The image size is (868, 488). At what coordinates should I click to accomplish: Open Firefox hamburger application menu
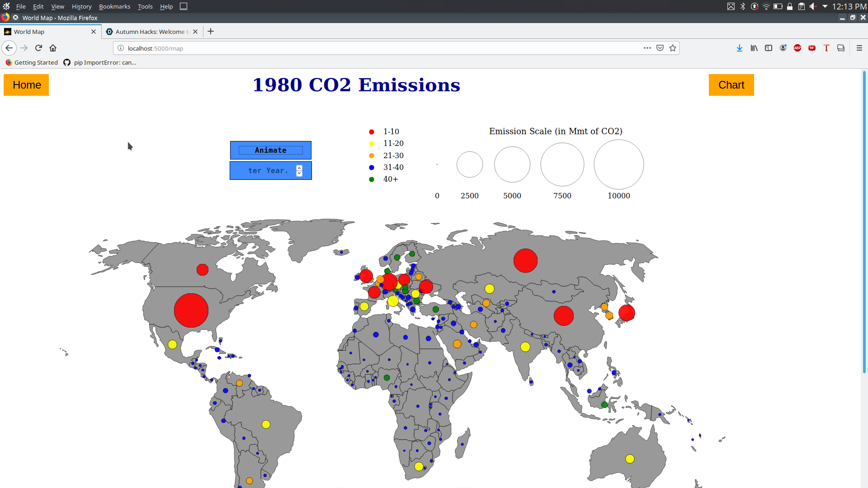coord(859,48)
